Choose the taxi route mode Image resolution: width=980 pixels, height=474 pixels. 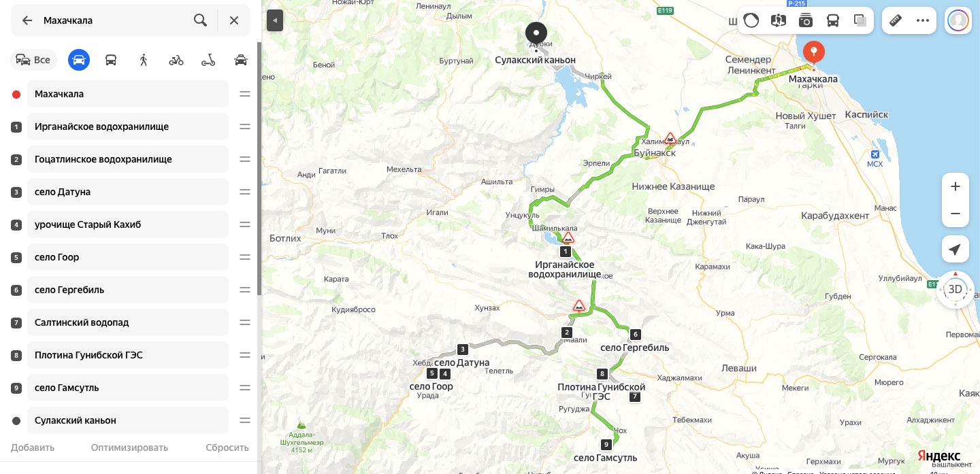241,60
